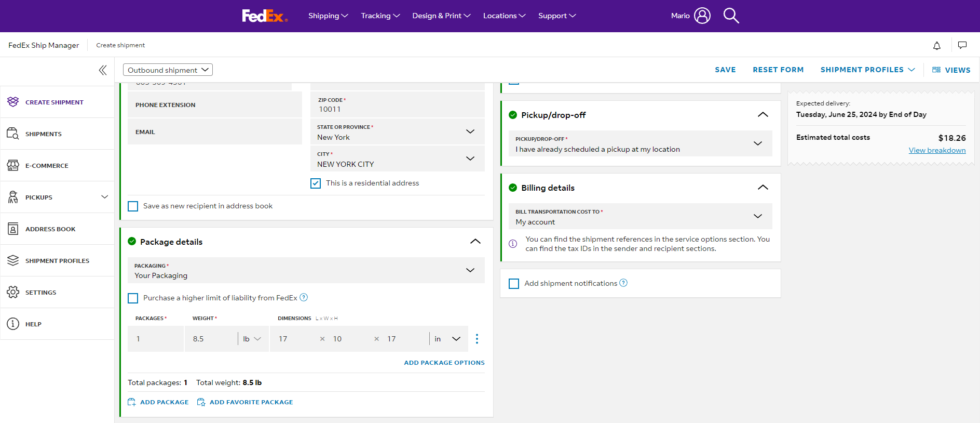Viewport: 980px width, 423px height.
Task: Change the dimensions unit in dropdown
Action: pos(448,339)
